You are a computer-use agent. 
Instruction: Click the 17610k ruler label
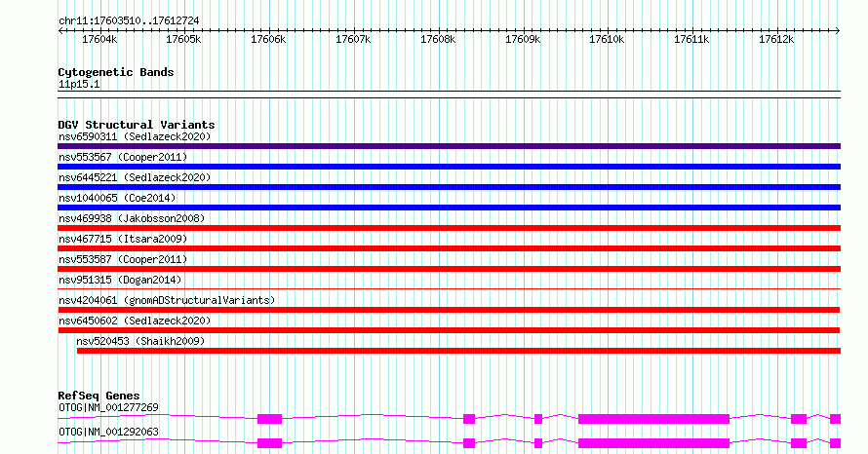click(x=607, y=40)
